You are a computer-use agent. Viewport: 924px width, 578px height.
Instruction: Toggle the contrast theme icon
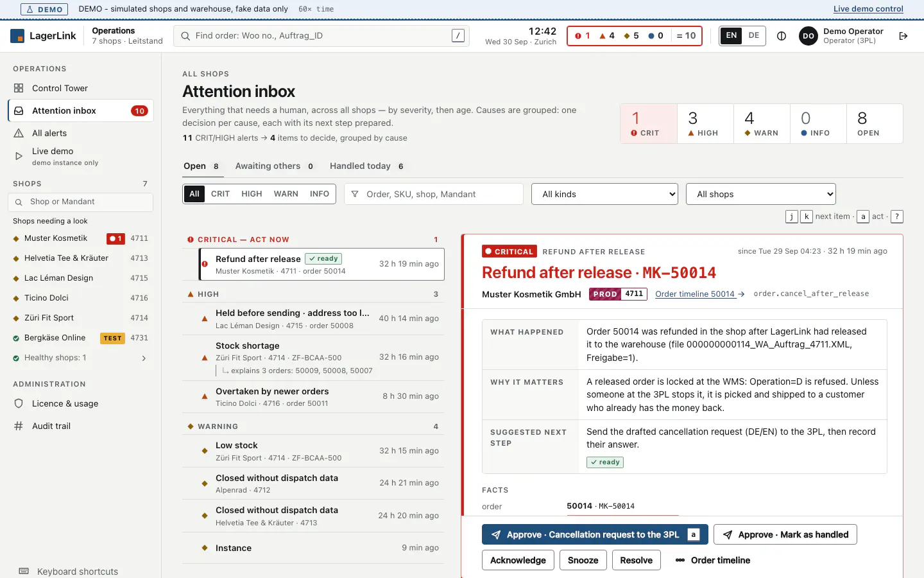tap(781, 36)
